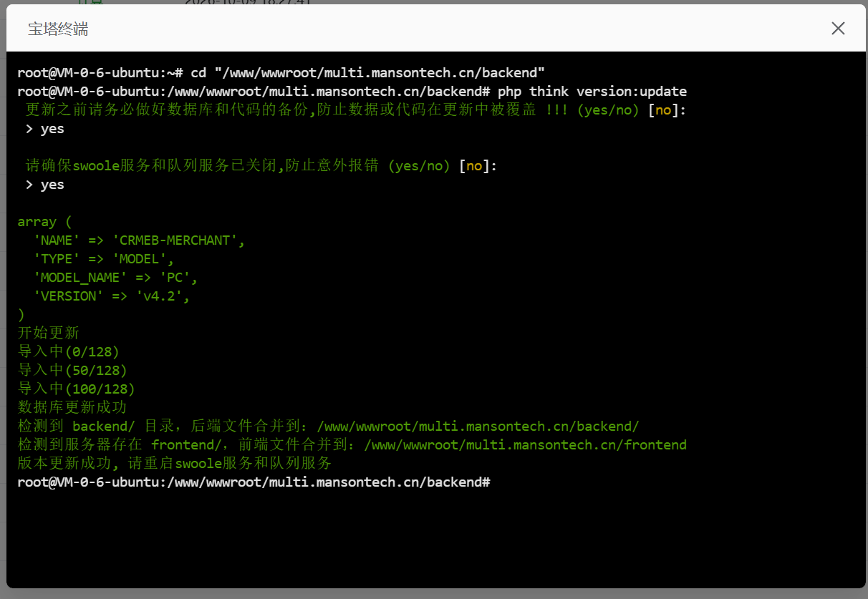868x599 pixels.
Task: Click the 'MODEL_NAME' => 'PC' line
Action: [x=115, y=278]
